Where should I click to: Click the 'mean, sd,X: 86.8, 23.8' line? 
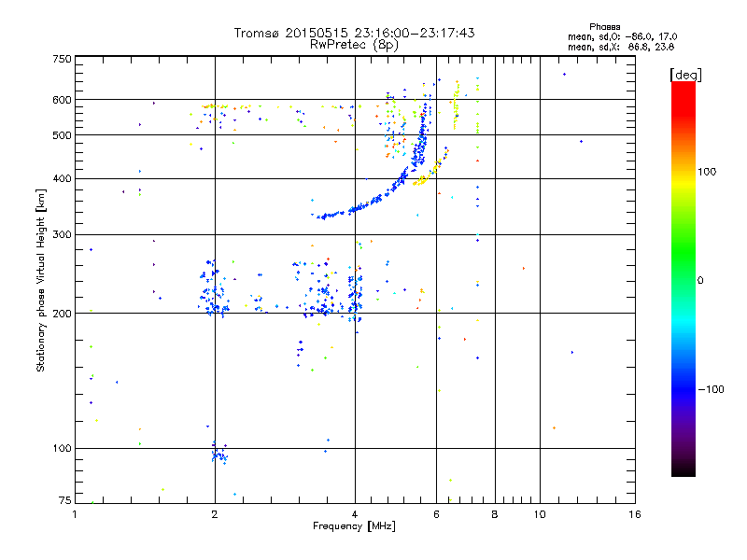tap(621, 47)
